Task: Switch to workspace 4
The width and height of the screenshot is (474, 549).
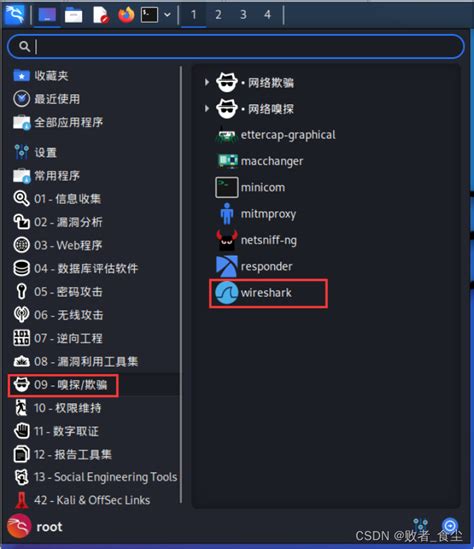Action: click(x=267, y=15)
